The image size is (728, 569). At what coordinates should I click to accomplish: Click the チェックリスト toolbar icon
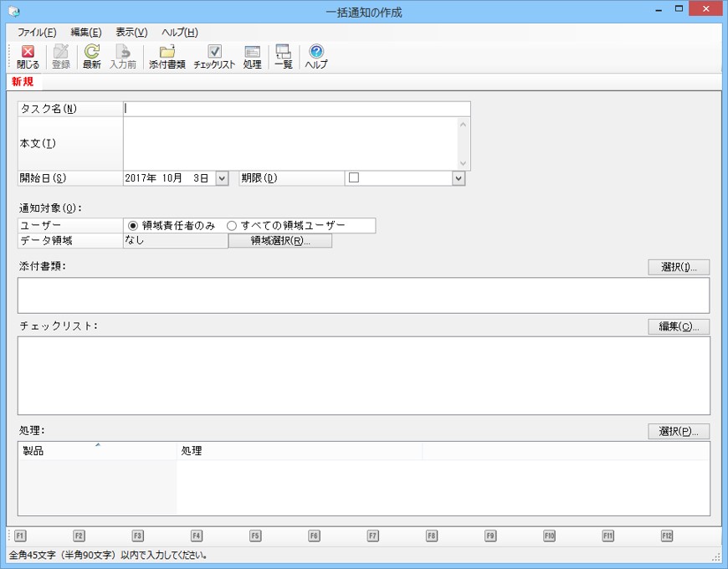214,52
